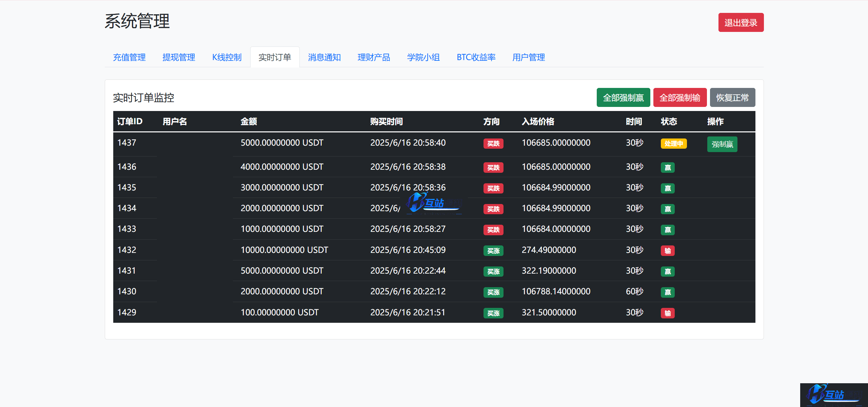The width and height of the screenshot is (868, 407).
Task: Click the 实时订单监控 section heading
Action: tap(143, 97)
